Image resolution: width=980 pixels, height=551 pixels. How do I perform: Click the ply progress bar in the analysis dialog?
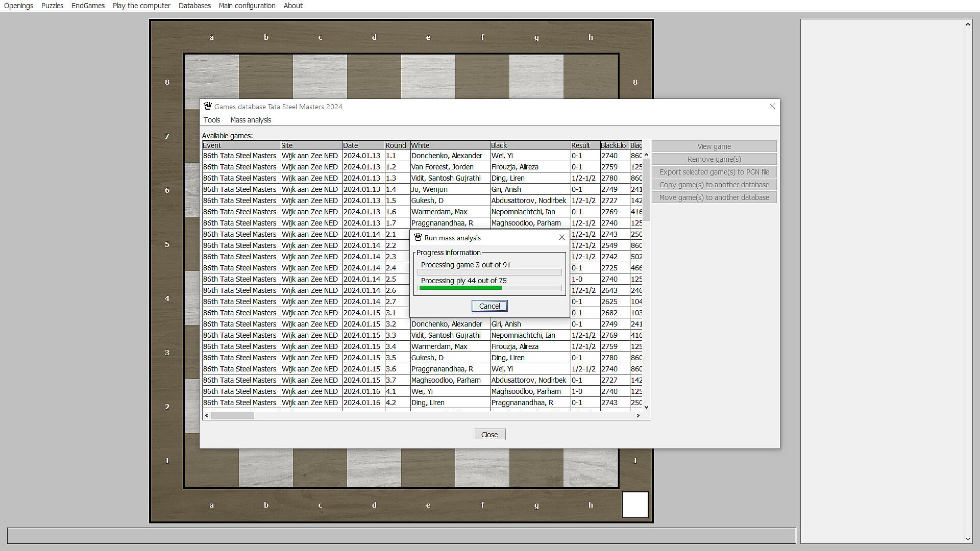489,288
